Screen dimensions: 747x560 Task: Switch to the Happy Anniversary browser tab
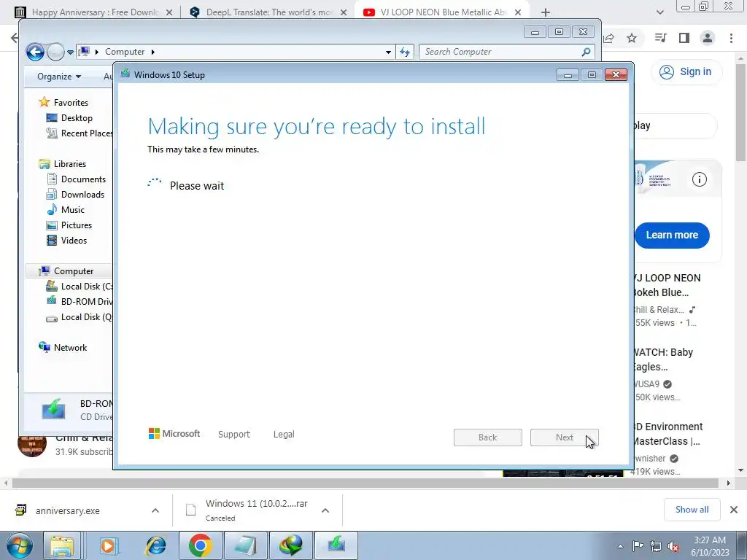coord(94,12)
